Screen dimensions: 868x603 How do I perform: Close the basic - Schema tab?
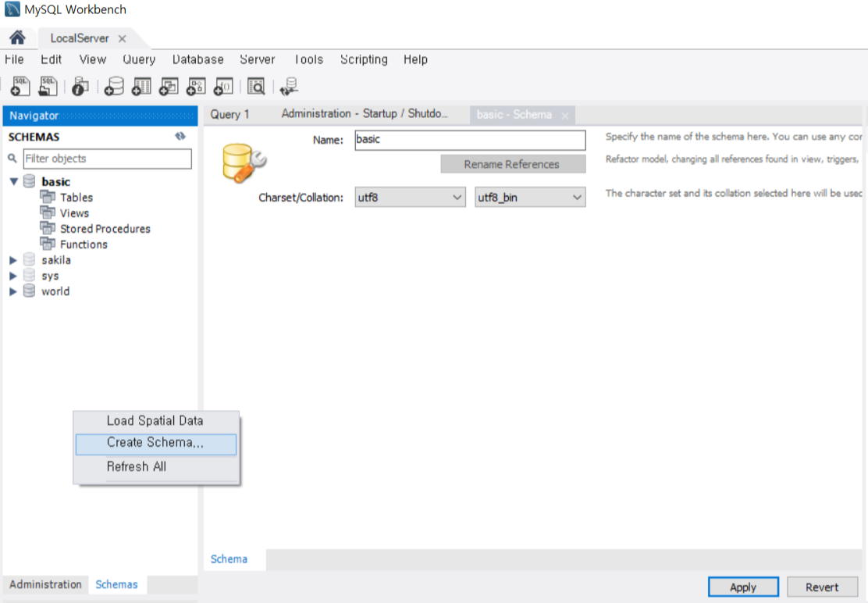(x=564, y=115)
